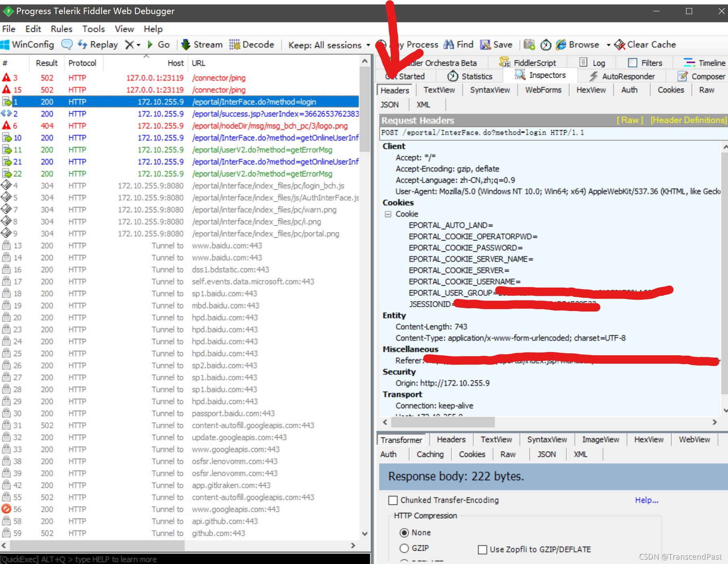Viewport: 728px width, 564px height.
Task: Toggle Stream mode in the toolbar
Action: (202, 44)
